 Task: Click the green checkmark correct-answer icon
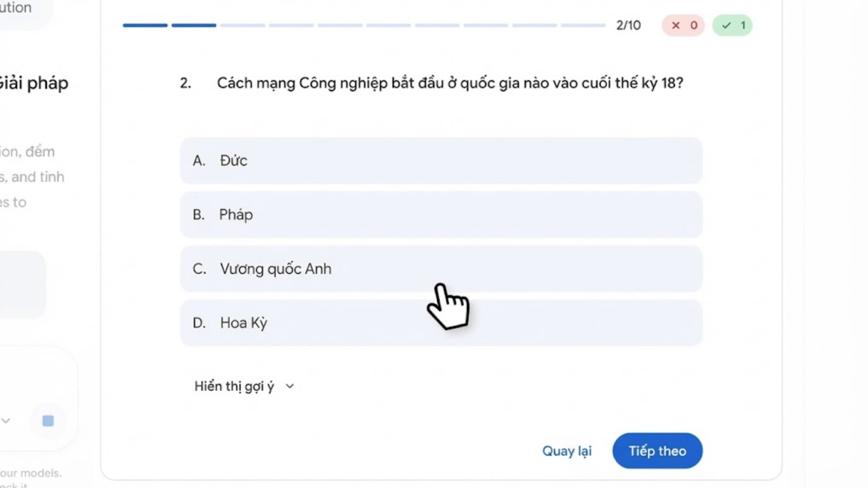pos(726,25)
